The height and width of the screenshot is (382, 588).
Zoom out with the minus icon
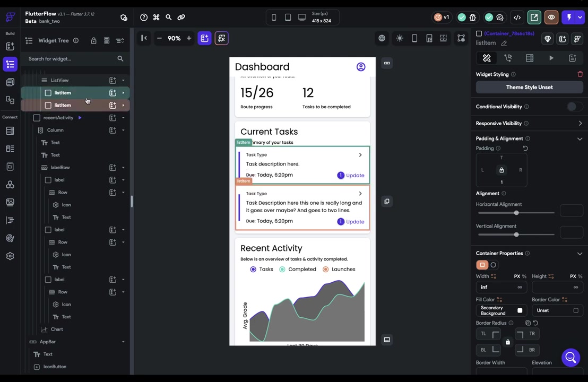coord(159,38)
